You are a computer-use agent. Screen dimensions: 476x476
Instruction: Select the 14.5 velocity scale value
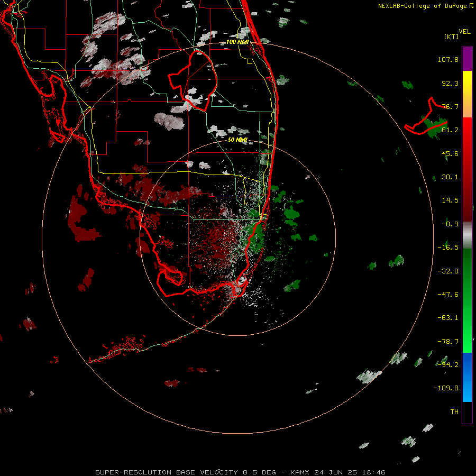click(x=450, y=200)
